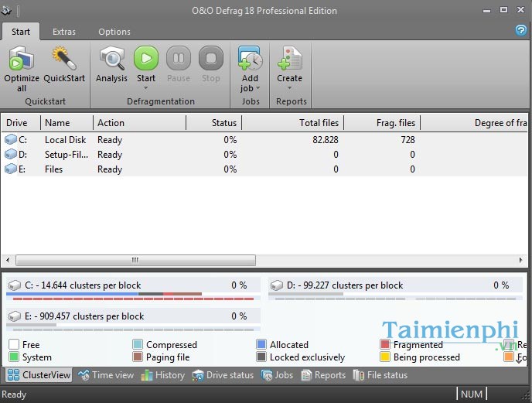532x403 pixels.
Task: Open the Jobs bottom tab
Action: (277, 375)
